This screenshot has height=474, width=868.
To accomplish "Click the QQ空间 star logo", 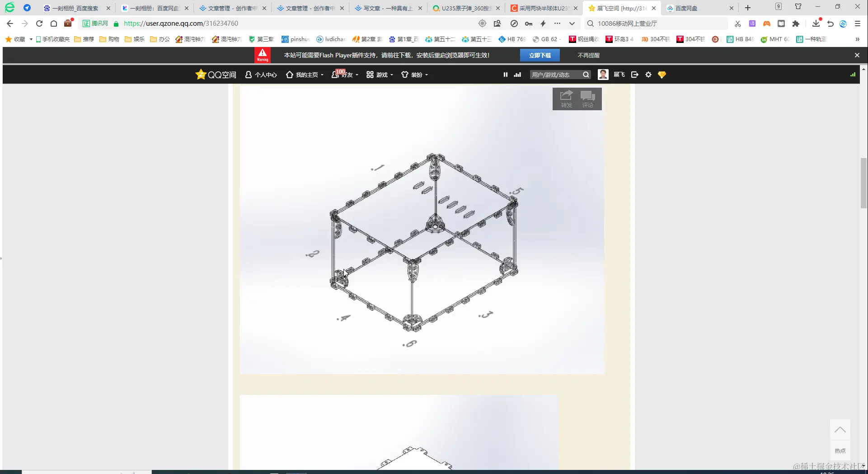I will 201,74.
